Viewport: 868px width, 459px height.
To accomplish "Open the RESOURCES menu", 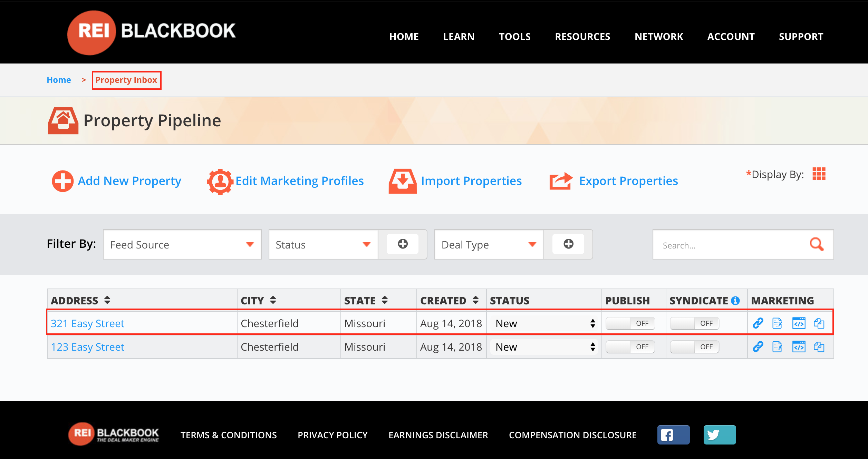I will [x=582, y=37].
